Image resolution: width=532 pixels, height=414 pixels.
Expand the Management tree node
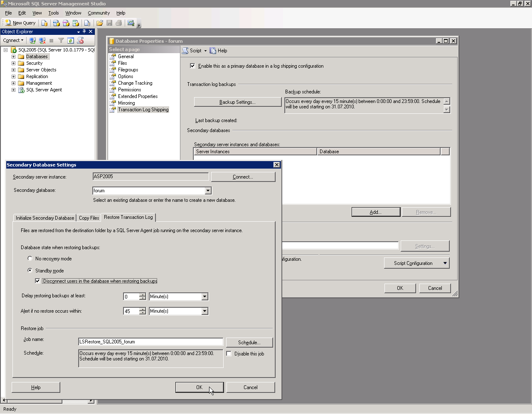point(13,83)
